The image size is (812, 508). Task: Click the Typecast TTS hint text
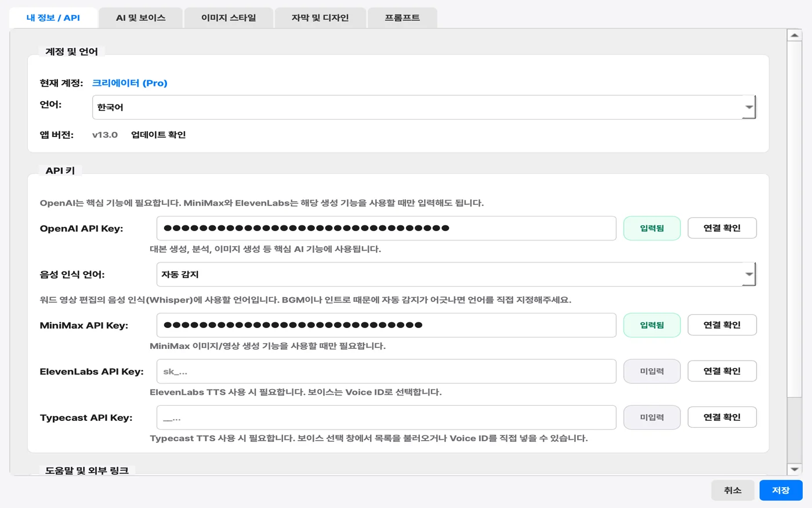369,438
